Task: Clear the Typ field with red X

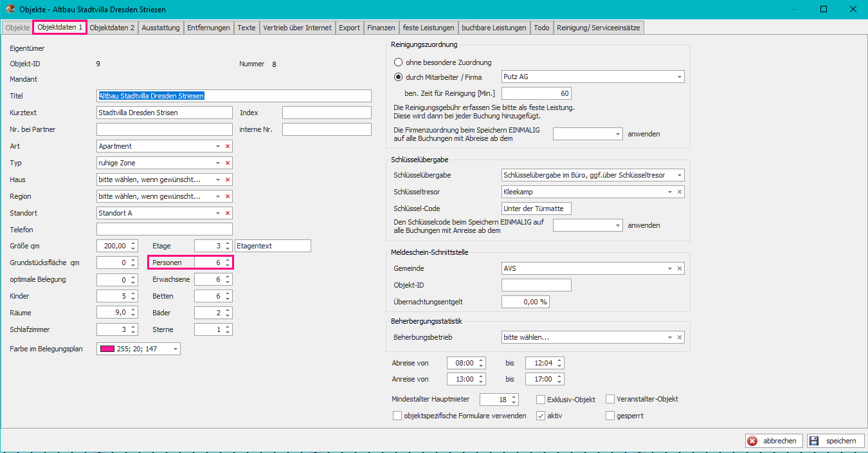Action: [228, 163]
